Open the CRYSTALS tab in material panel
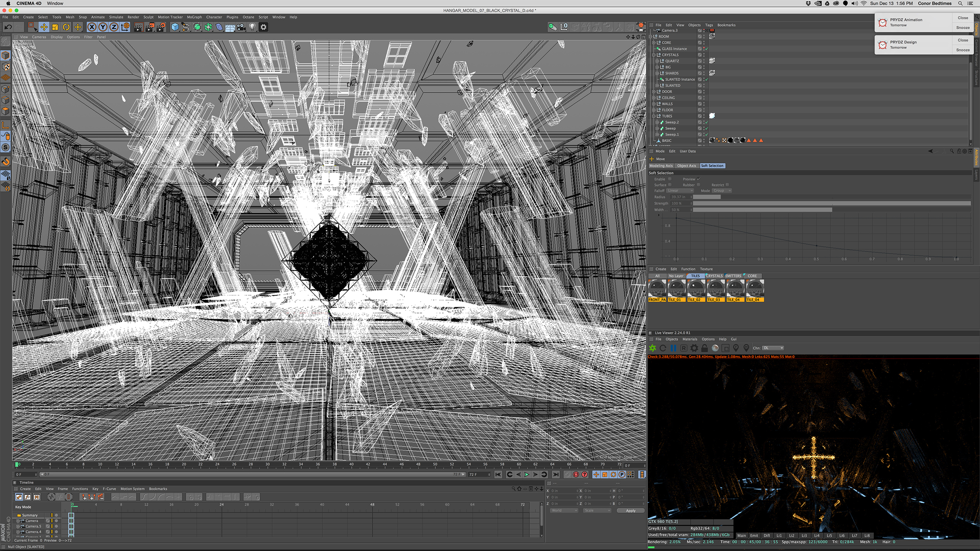980x551 pixels. (714, 276)
